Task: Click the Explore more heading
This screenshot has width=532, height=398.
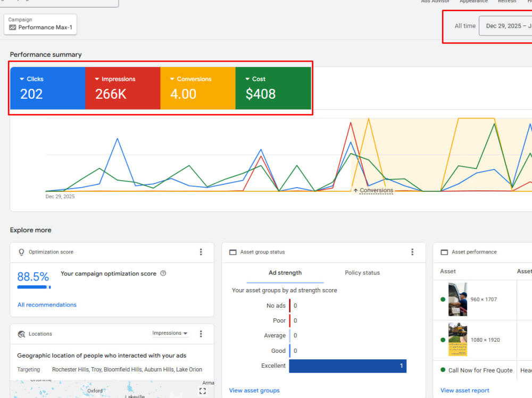Action: pos(30,230)
